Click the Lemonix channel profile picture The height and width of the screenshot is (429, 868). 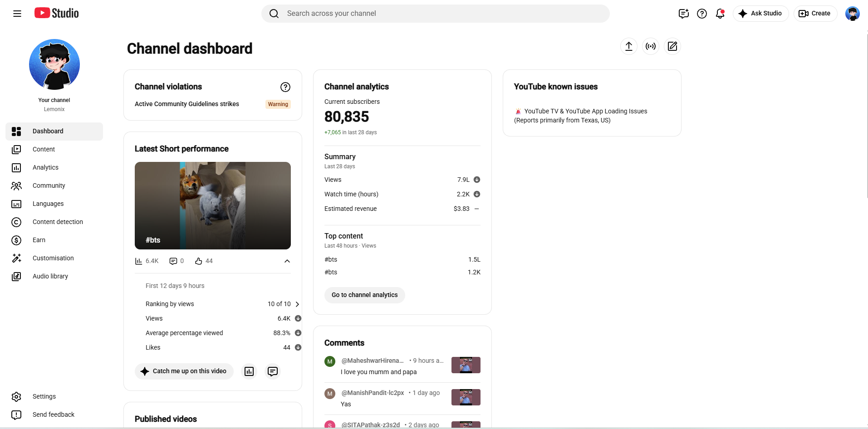54,64
